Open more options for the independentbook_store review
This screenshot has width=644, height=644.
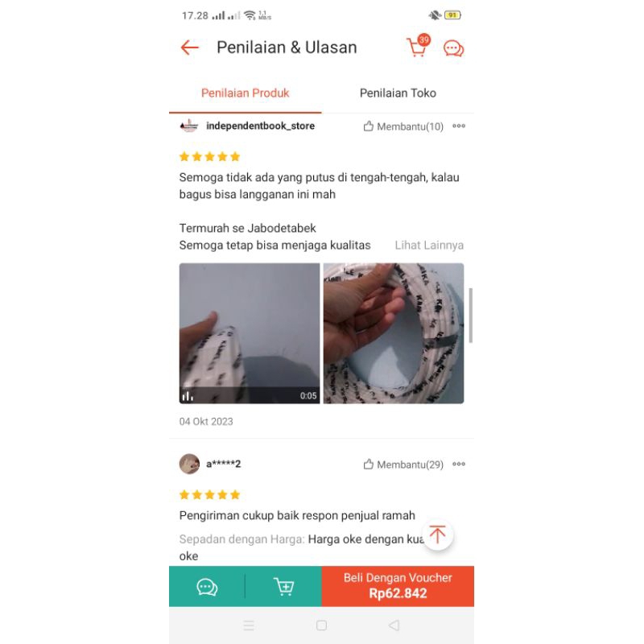pyautogui.click(x=459, y=126)
